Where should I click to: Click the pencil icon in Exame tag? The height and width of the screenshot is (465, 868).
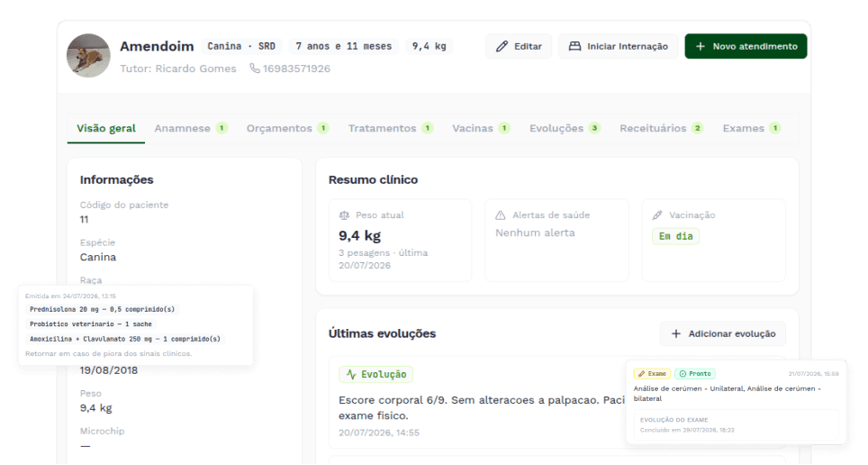coord(641,374)
